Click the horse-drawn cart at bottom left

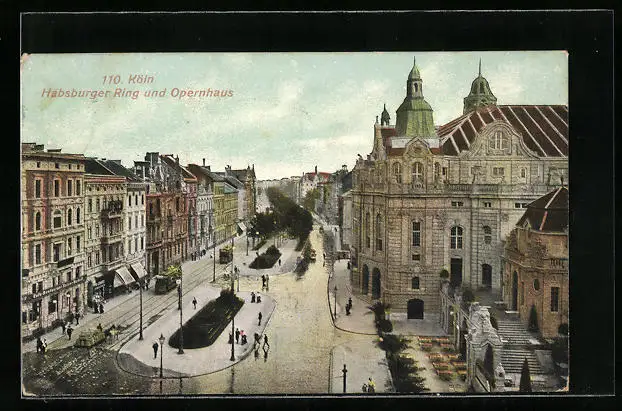pyautogui.click(x=92, y=338)
